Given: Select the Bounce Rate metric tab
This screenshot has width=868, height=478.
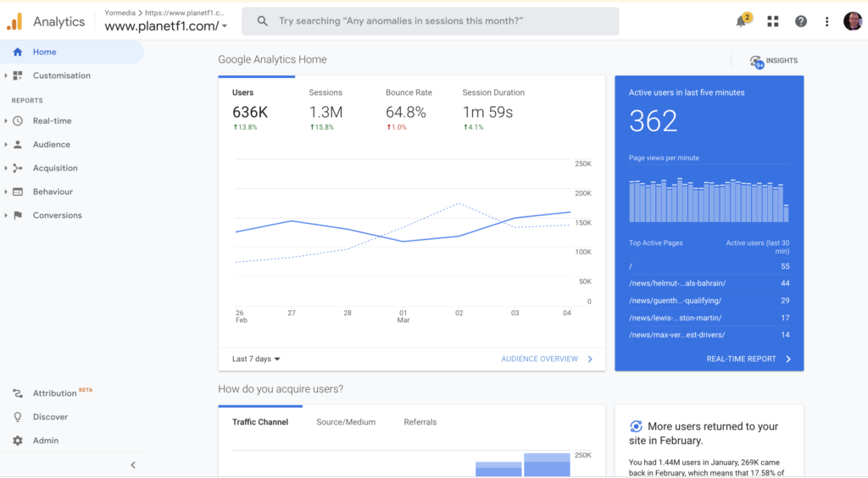Looking at the screenshot, I should tap(410, 109).
